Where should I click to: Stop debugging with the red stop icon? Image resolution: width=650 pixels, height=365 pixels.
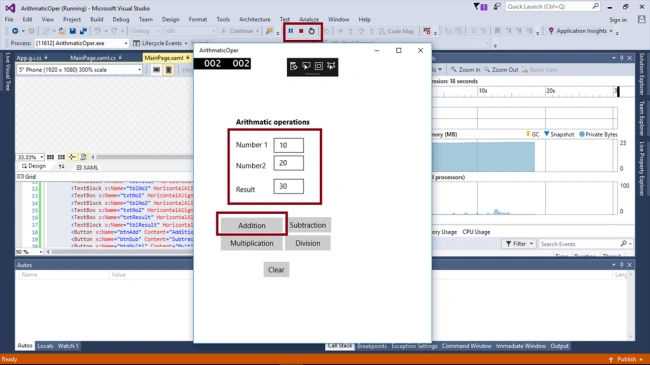point(301,31)
